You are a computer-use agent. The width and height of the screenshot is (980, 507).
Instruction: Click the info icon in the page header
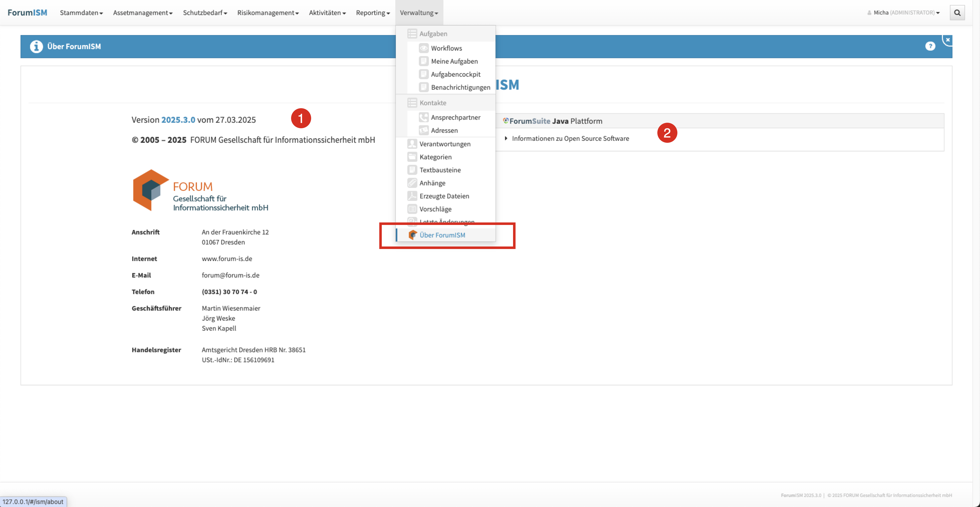click(36, 46)
